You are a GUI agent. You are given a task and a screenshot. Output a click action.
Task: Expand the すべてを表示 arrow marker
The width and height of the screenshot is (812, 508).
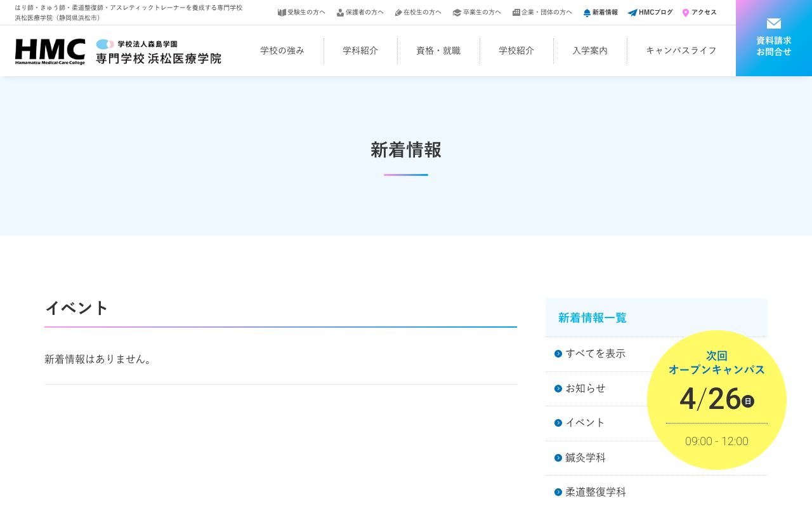point(558,354)
